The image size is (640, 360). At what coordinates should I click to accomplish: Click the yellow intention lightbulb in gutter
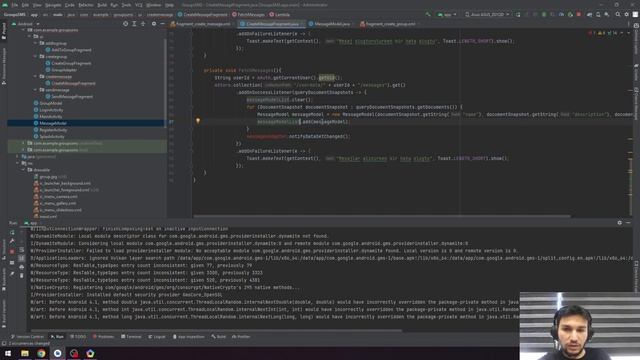pos(198,121)
